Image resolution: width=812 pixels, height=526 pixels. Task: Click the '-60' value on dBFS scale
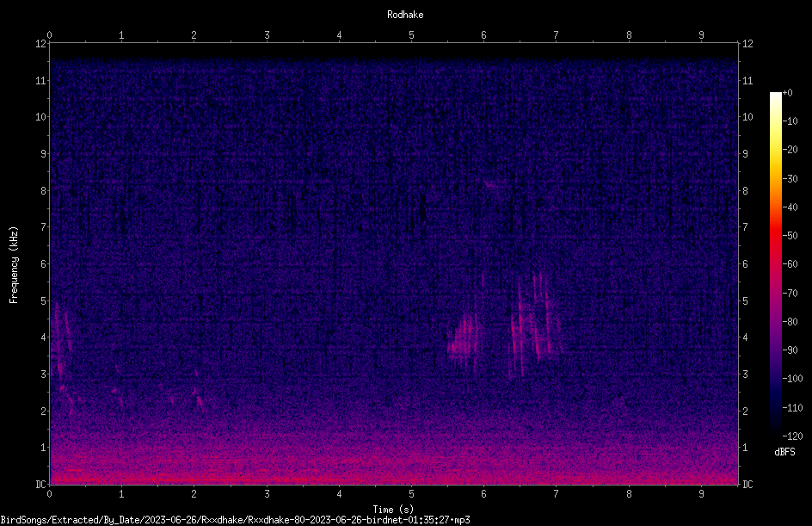[x=790, y=263]
